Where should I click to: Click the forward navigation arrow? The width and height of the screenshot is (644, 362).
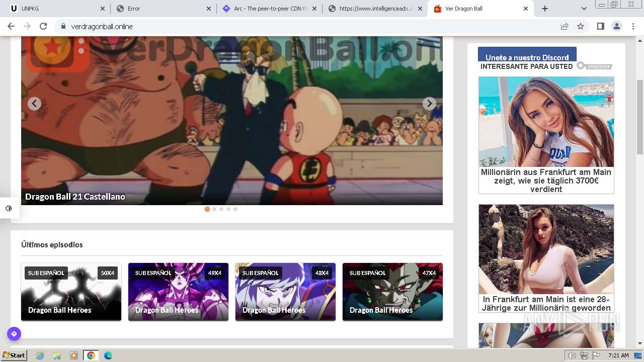(27, 26)
